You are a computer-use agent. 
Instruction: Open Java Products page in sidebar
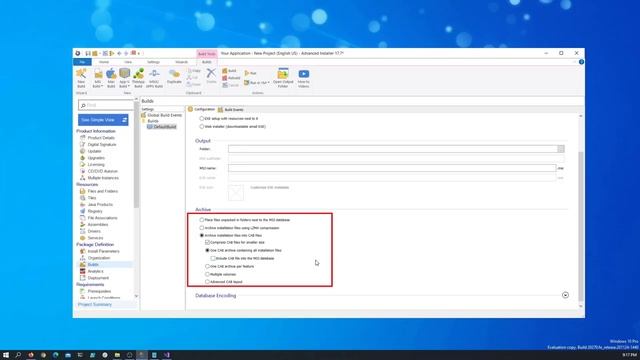point(100,204)
